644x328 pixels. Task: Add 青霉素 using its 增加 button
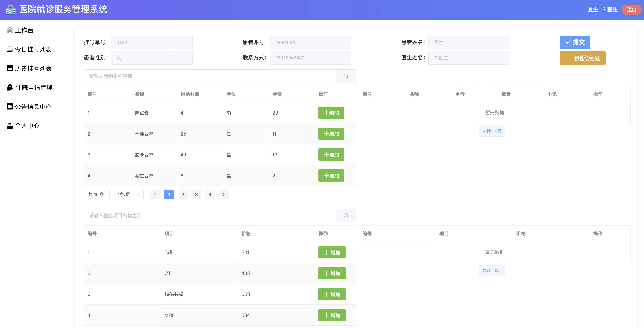point(331,113)
